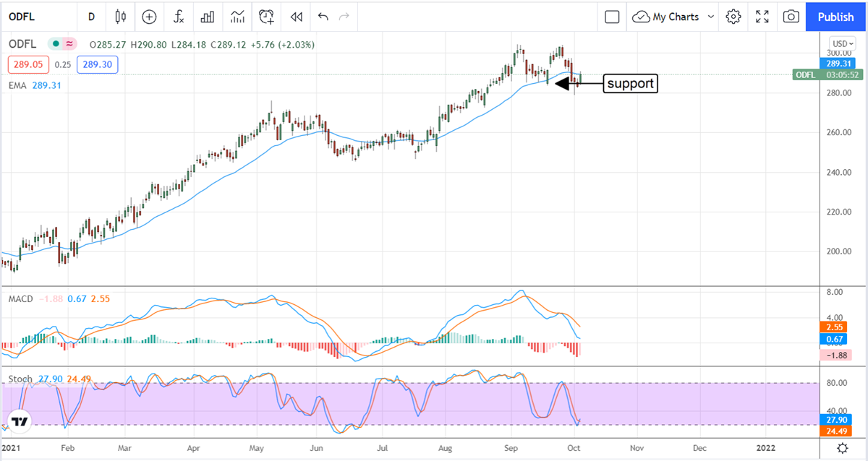Click the 2022 label on time axis
This screenshot has height=461, width=868.
click(x=767, y=448)
